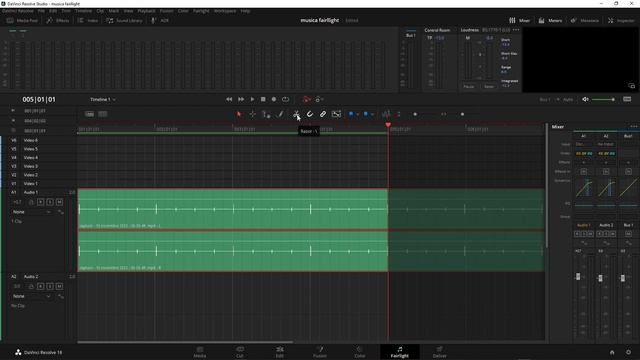The height and width of the screenshot is (360, 640).
Task: Select the Range selection tool
Action: point(253,114)
